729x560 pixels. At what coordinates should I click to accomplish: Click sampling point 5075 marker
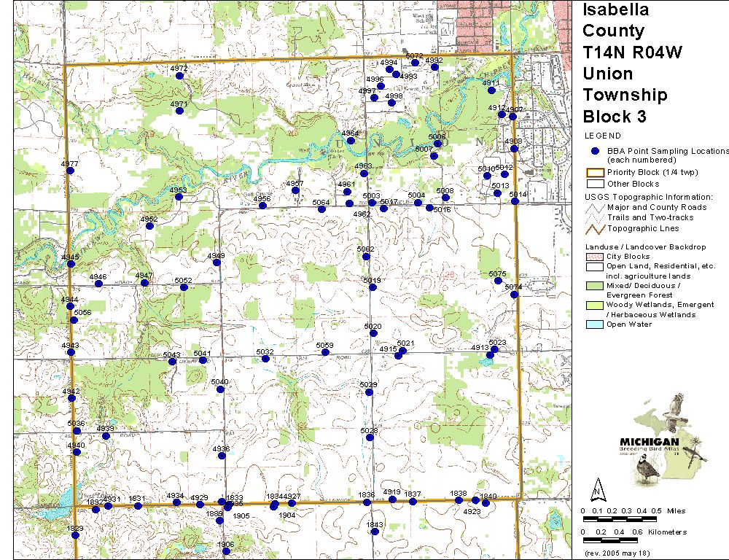pyautogui.click(x=501, y=281)
